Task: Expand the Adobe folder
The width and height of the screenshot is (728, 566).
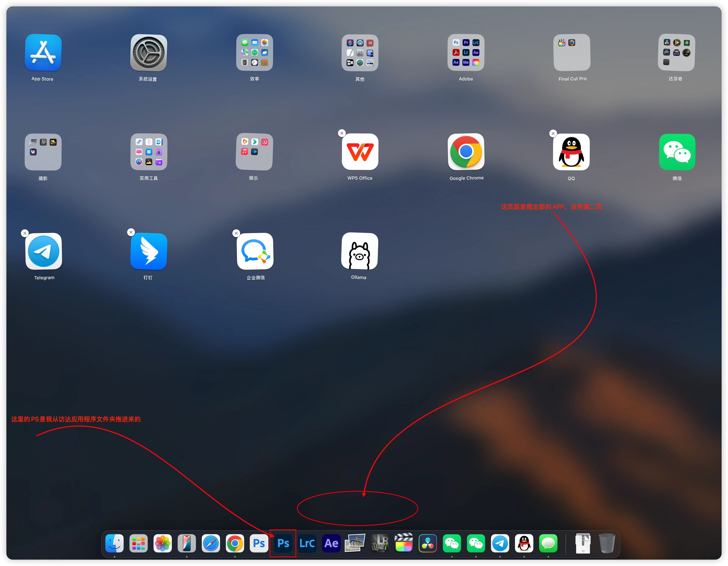Action: [x=466, y=53]
